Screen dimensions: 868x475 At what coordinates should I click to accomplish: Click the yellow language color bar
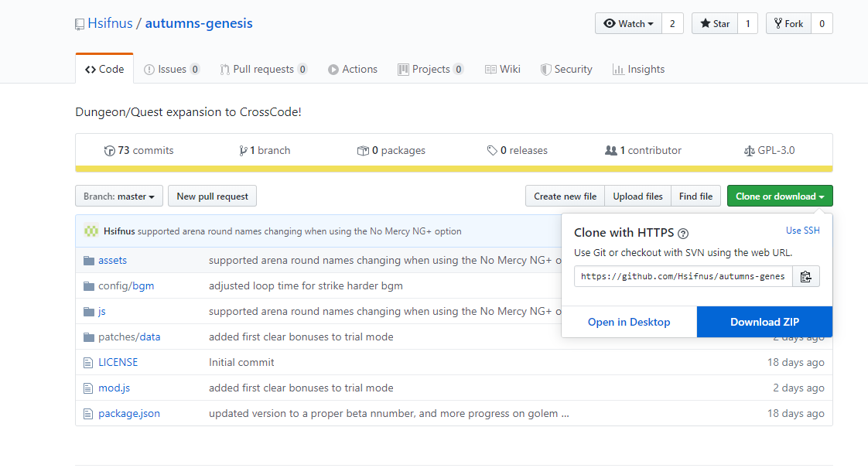[453, 169]
